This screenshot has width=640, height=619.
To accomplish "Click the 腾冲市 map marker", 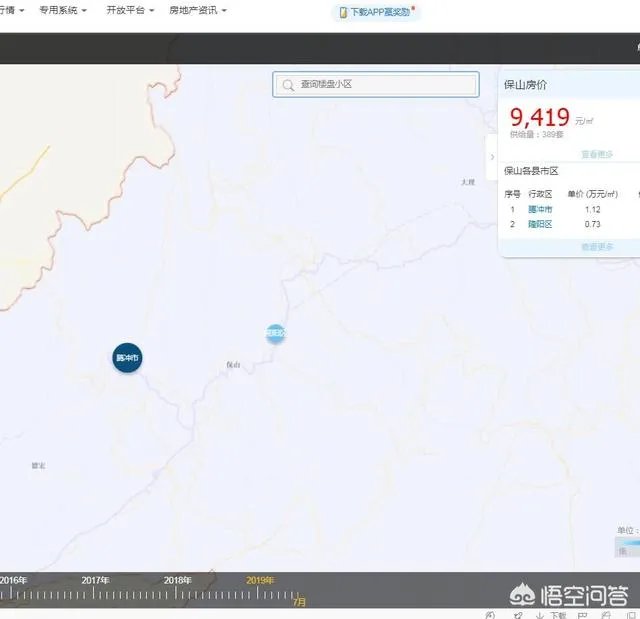I will click(127, 357).
